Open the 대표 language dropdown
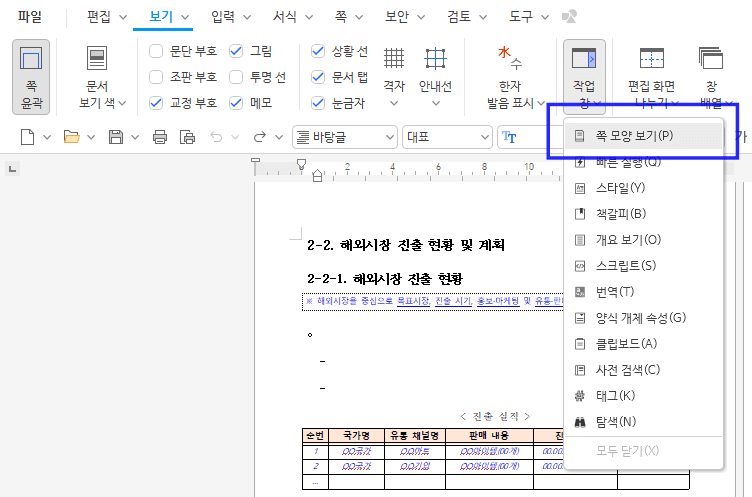This screenshot has width=752, height=497. pos(447,137)
